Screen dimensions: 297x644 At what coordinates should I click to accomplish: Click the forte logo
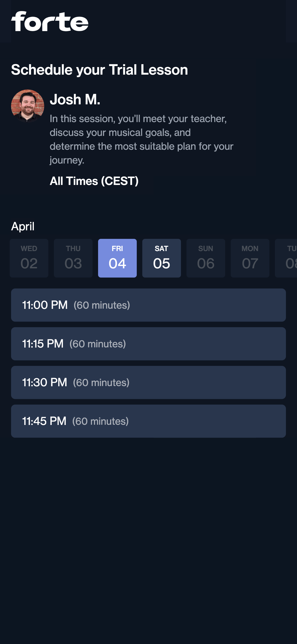[x=49, y=21]
